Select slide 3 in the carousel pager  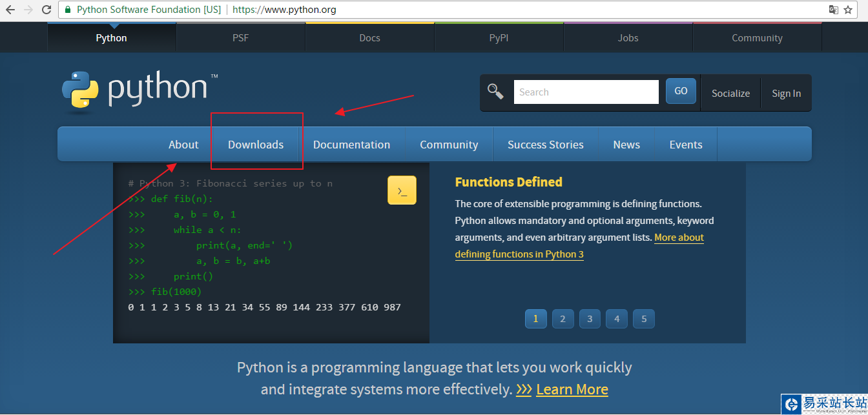click(590, 318)
